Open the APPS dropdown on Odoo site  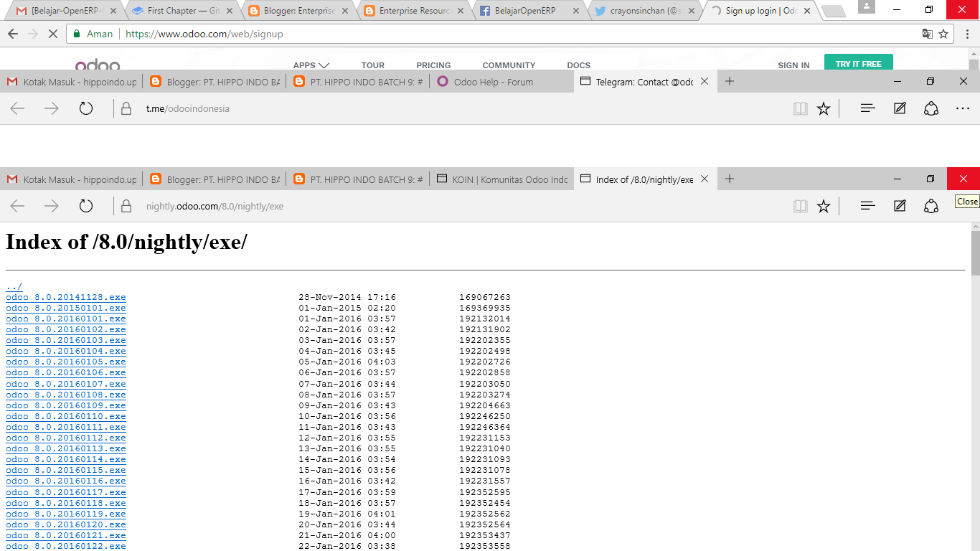(x=311, y=65)
